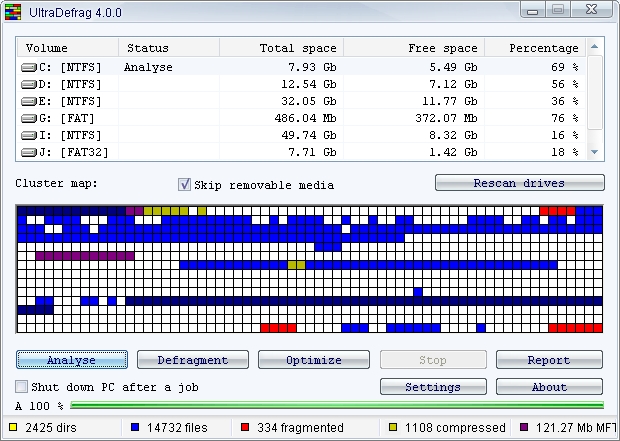Enable Shut down PC after a job
This screenshot has height=441, width=620.
click(22, 386)
